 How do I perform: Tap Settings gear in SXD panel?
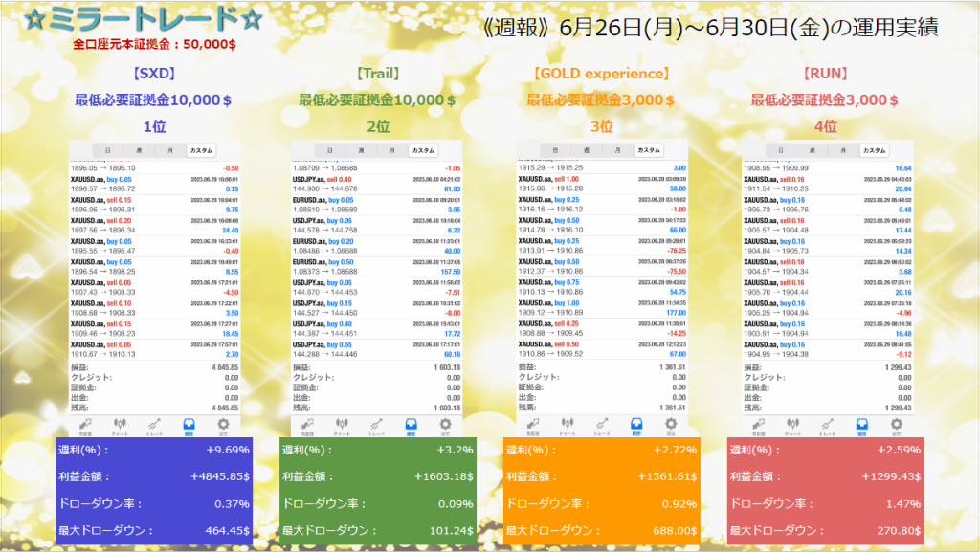click(224, 423)
